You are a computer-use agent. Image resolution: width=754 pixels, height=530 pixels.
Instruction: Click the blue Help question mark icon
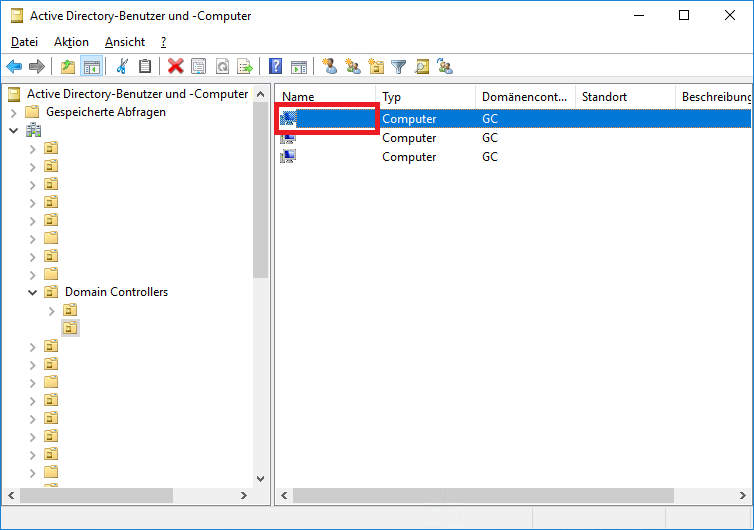(276, 66)
